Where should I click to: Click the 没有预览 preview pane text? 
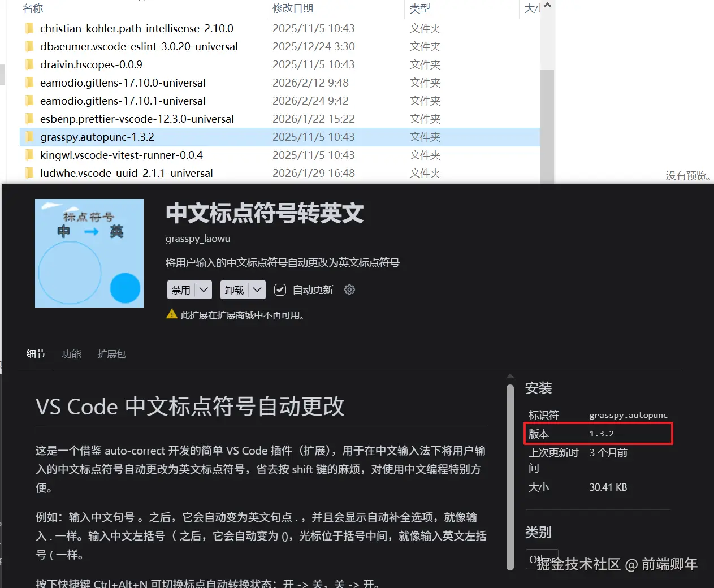pyautogui.click(x=689, y=175)
